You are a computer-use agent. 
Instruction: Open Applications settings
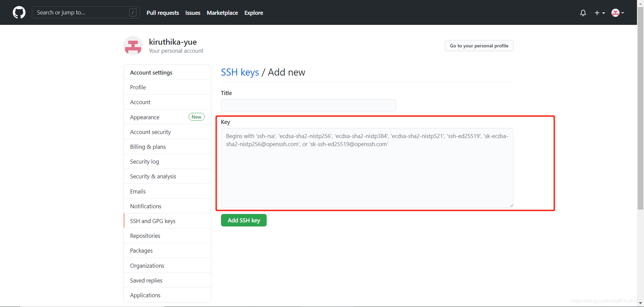167,295
